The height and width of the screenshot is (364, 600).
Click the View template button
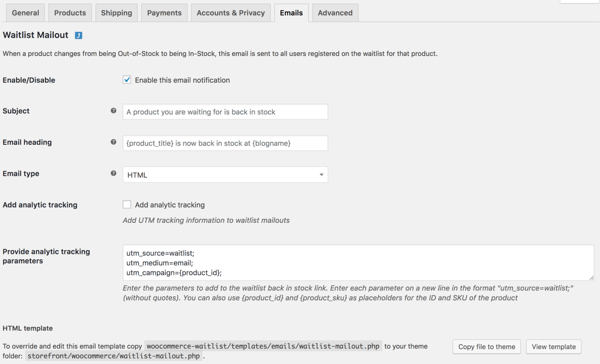pyautogui.click(x=553, y=346)
